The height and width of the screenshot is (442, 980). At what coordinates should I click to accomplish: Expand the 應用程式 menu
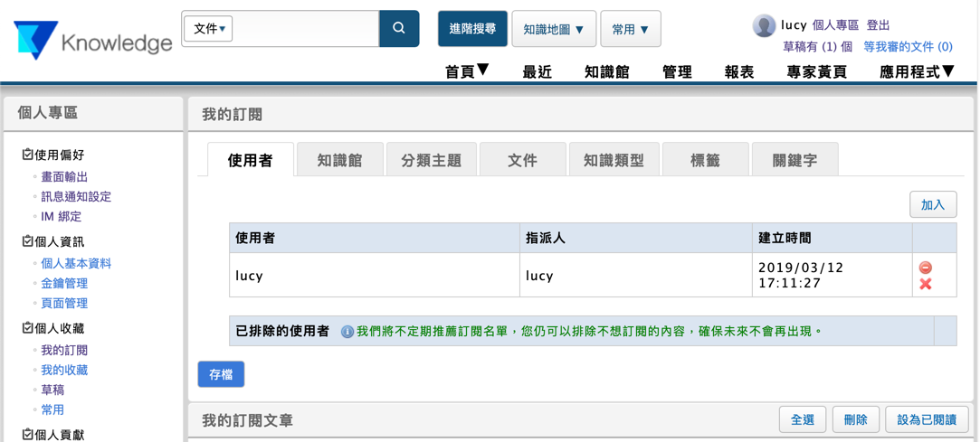[917, 71]
